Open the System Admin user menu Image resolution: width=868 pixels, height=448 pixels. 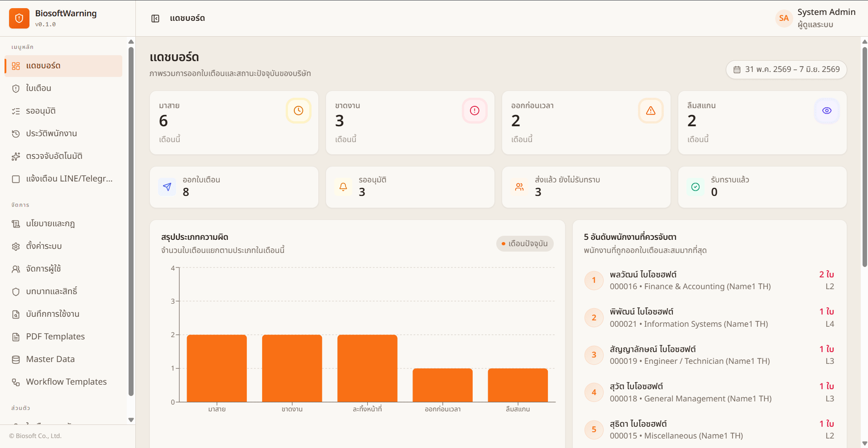click(x=815, y=18)
